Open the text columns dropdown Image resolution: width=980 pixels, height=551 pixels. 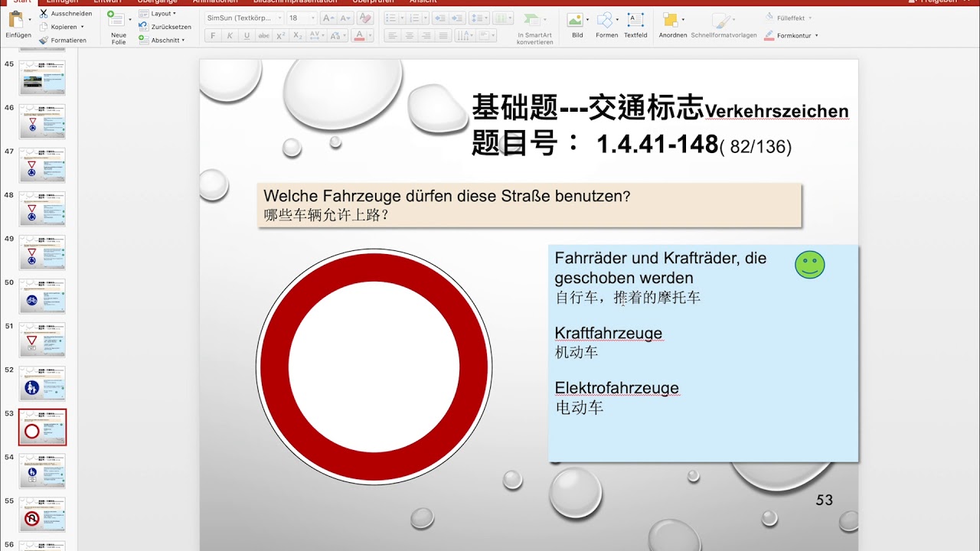pyautogui.click(x=504, y=18)
